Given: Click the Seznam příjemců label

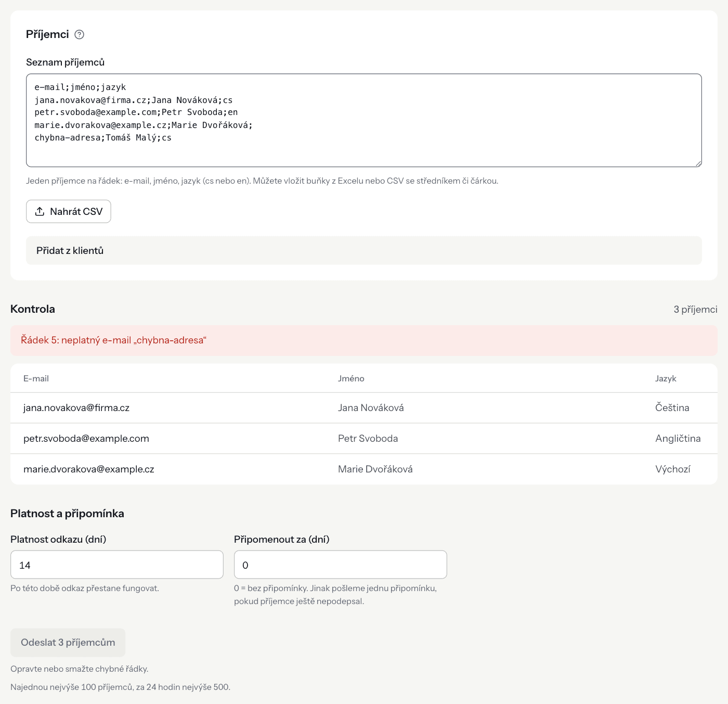Looking at the screenshot, I should pyautogui.click(x=66, y=62).
